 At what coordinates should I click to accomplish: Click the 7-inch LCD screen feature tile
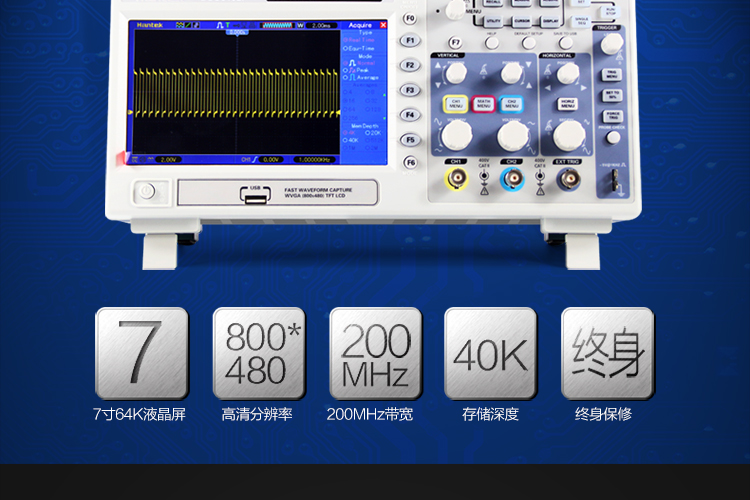point(141,353)
